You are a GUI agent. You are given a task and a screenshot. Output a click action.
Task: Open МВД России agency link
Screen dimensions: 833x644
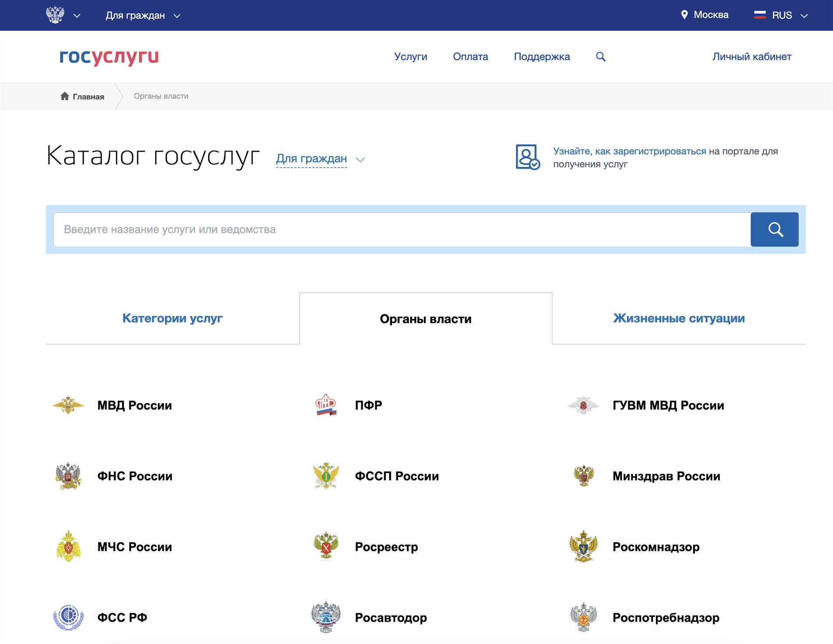point(135,405)
